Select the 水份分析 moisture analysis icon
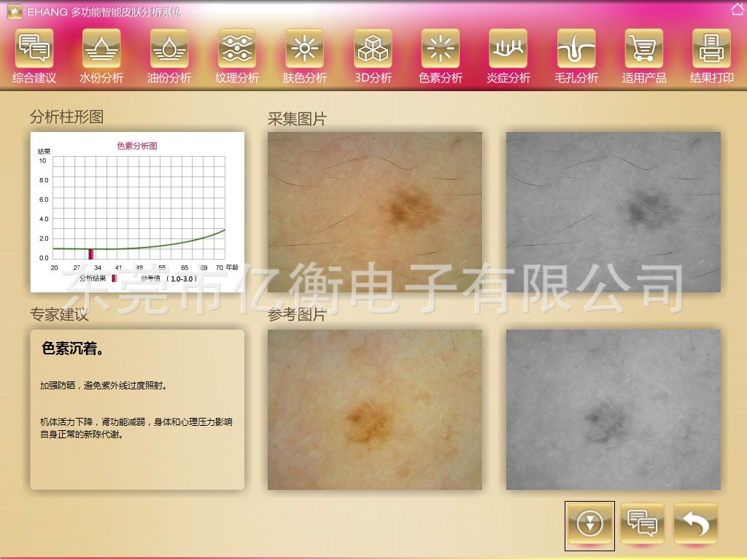Image resolution: width=747 pixels, height=560 pixels. pos(101,50)
